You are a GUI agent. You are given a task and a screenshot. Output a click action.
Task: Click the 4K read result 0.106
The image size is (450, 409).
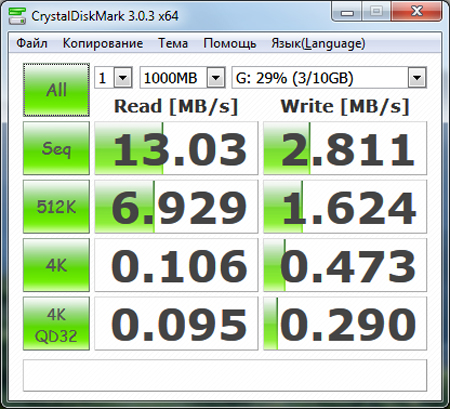[x=176, y=265]
